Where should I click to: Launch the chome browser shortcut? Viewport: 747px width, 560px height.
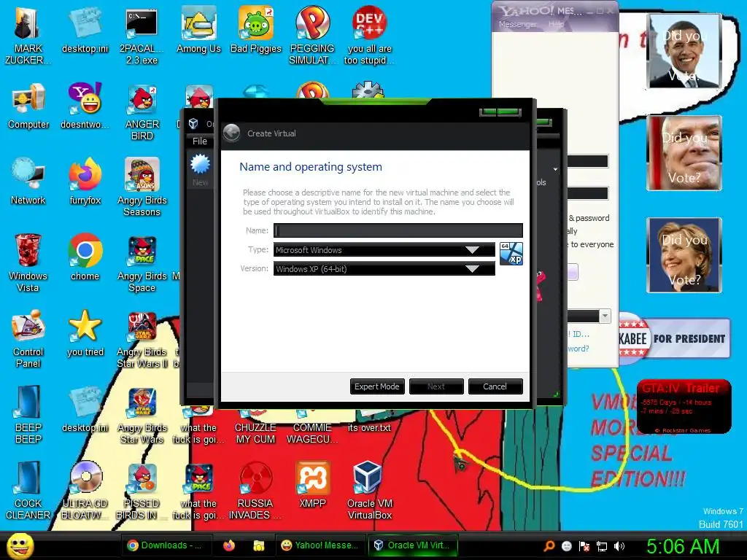click(85, 257)
